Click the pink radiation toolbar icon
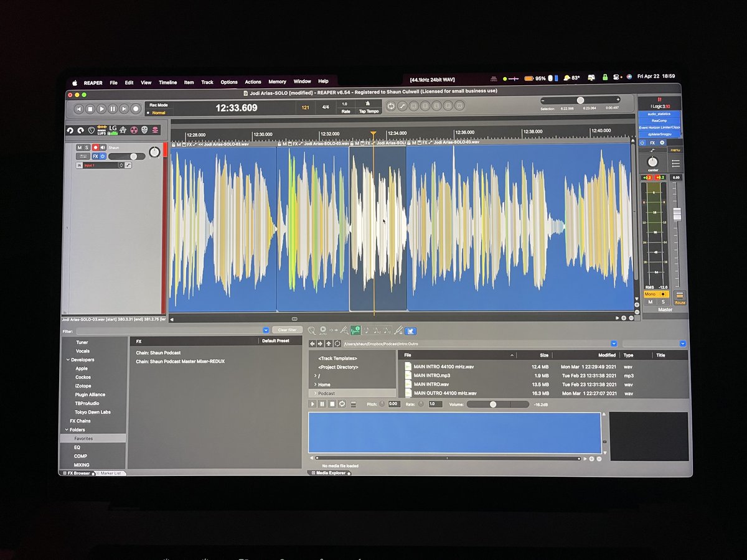This screenshot has height=560, width=747. (134, 130)
